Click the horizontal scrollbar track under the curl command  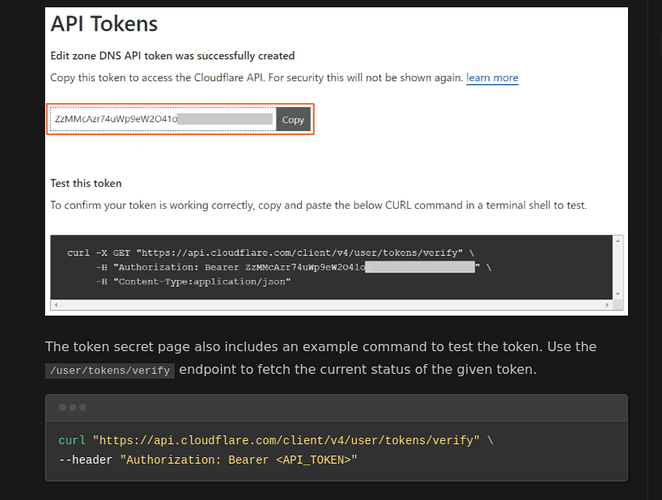331,304
